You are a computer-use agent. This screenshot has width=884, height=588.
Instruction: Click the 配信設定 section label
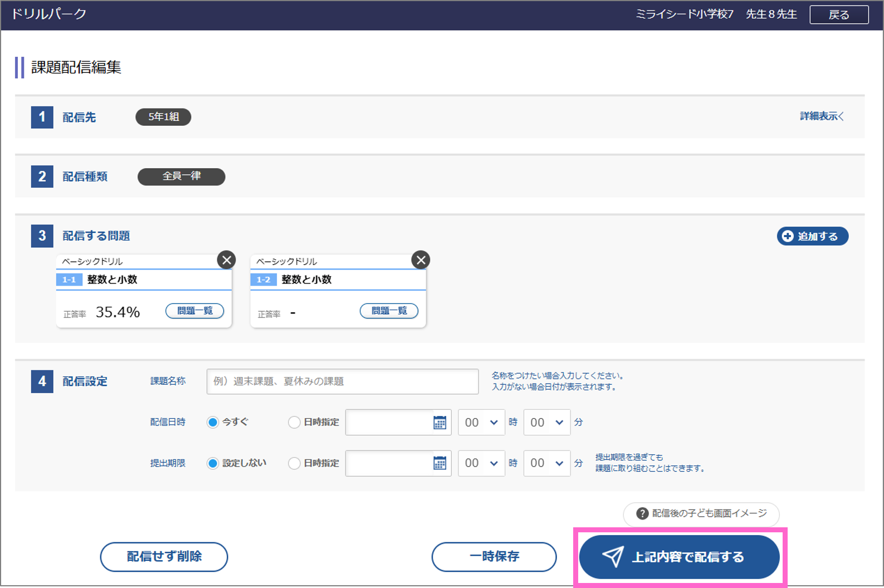pyautogui.click(x=85, y=381)
